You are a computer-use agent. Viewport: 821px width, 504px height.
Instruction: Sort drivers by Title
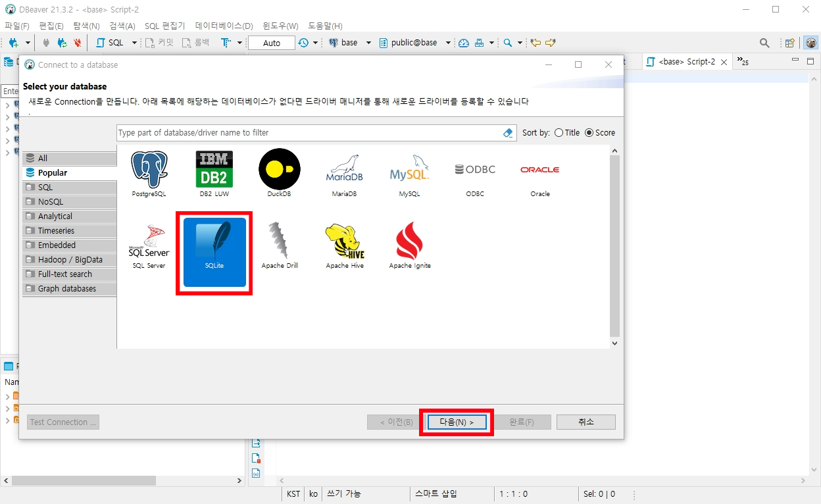click(x=567, y=133)
